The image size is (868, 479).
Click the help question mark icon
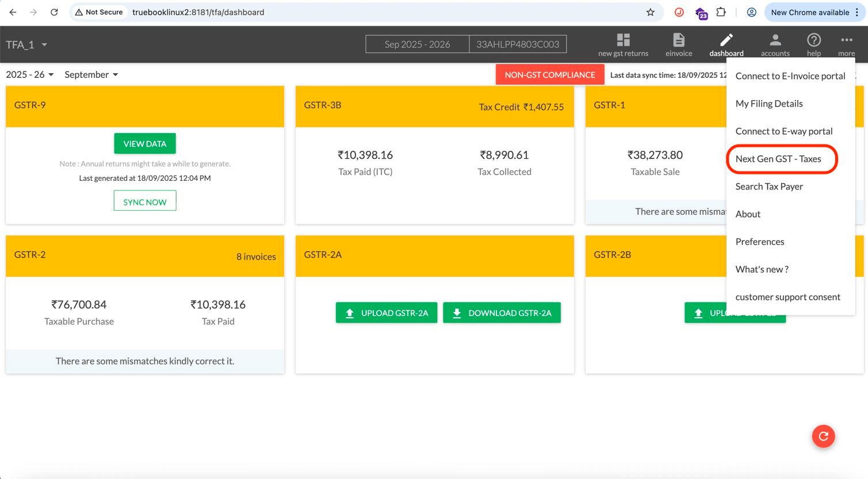(813, 40)
